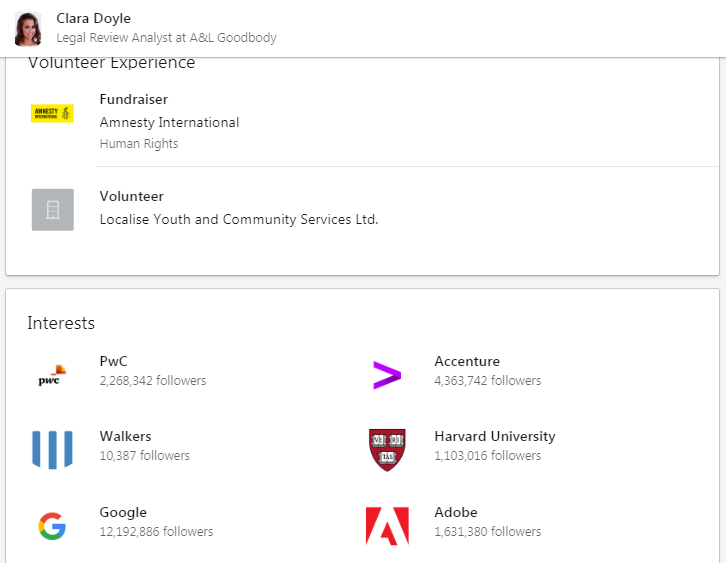This screenshot has width=726, height=563.
Task: Open the Harvard University crest icon
Action: click(387, 450)
